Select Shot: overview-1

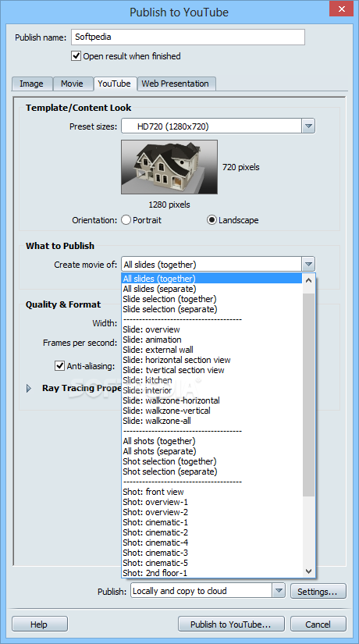pyautogui.click(x=212, y=502)
